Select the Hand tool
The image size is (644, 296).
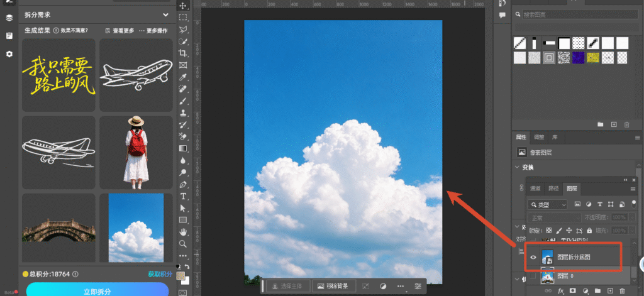pos(183,231)
